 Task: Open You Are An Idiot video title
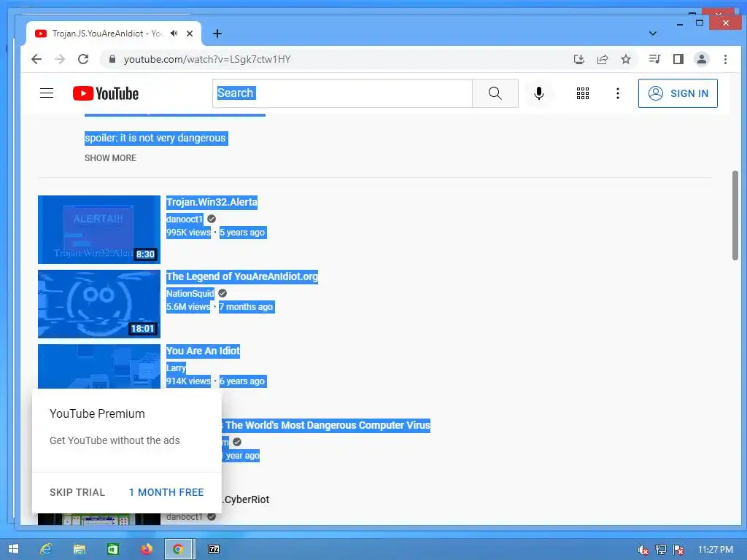click(203, 351)
